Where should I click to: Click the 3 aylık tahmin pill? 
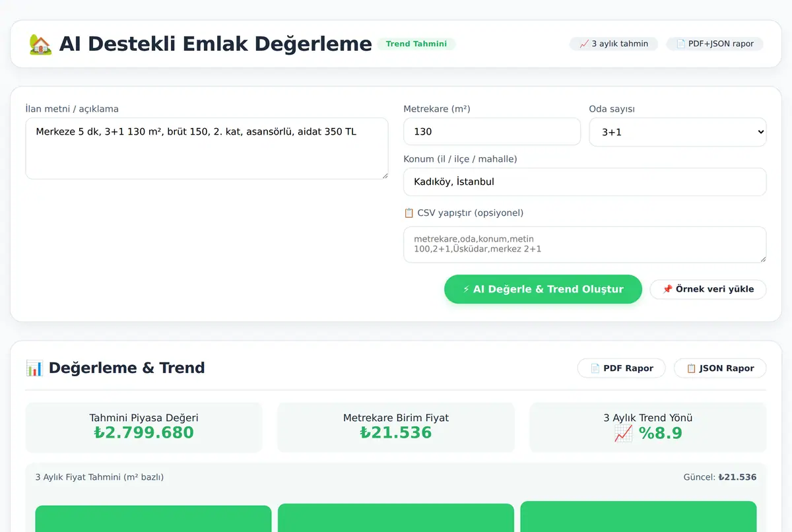[x=614, y=44]
